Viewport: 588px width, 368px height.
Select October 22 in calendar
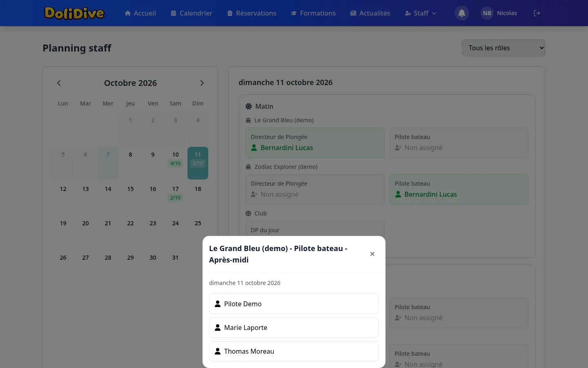pos(130,231)
